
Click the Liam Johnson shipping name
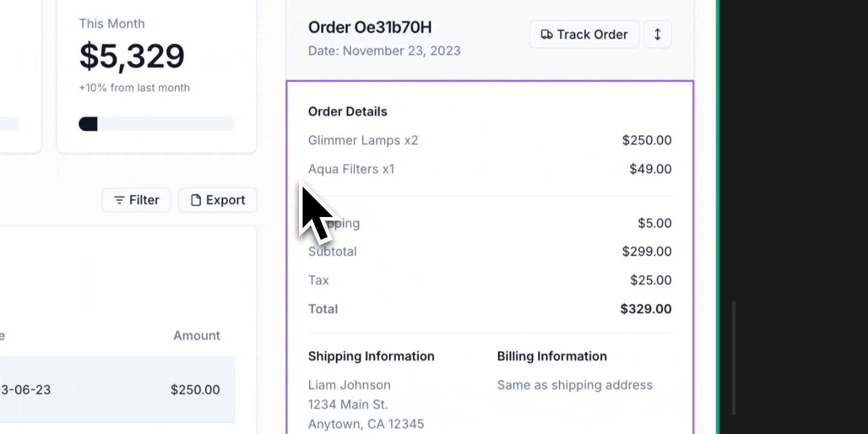point(349,385)
